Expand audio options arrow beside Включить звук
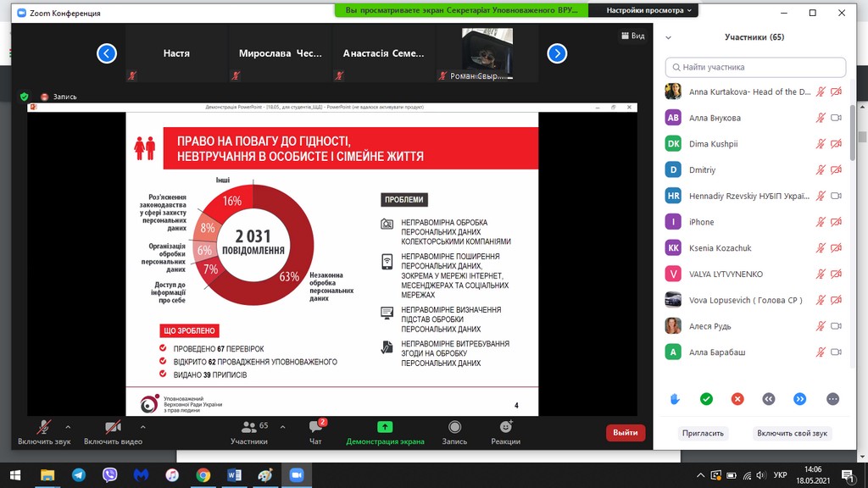 point(68,427)
